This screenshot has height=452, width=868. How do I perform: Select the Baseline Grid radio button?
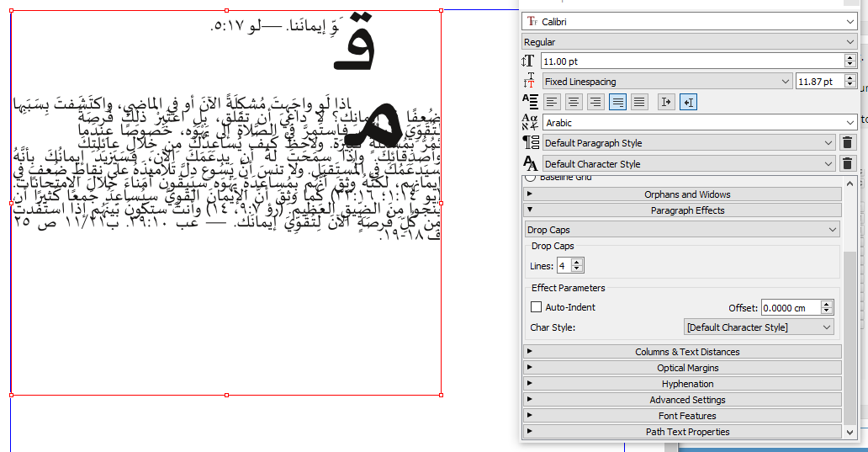coord(532,178)
